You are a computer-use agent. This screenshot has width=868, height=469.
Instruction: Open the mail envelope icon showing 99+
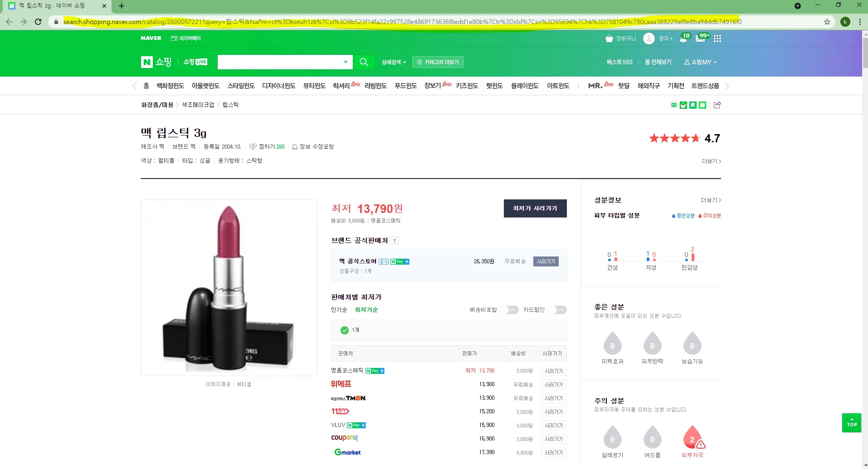tap(701, 38)
